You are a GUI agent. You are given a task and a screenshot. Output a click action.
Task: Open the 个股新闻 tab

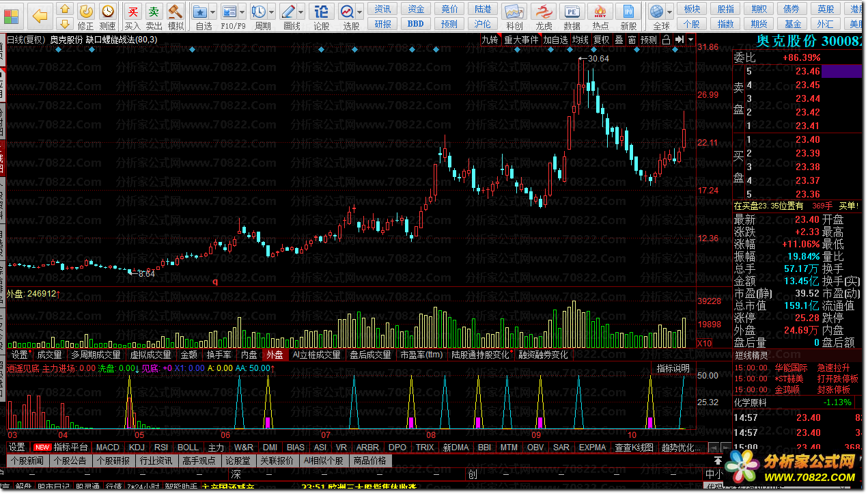click(x=27, y=461)
